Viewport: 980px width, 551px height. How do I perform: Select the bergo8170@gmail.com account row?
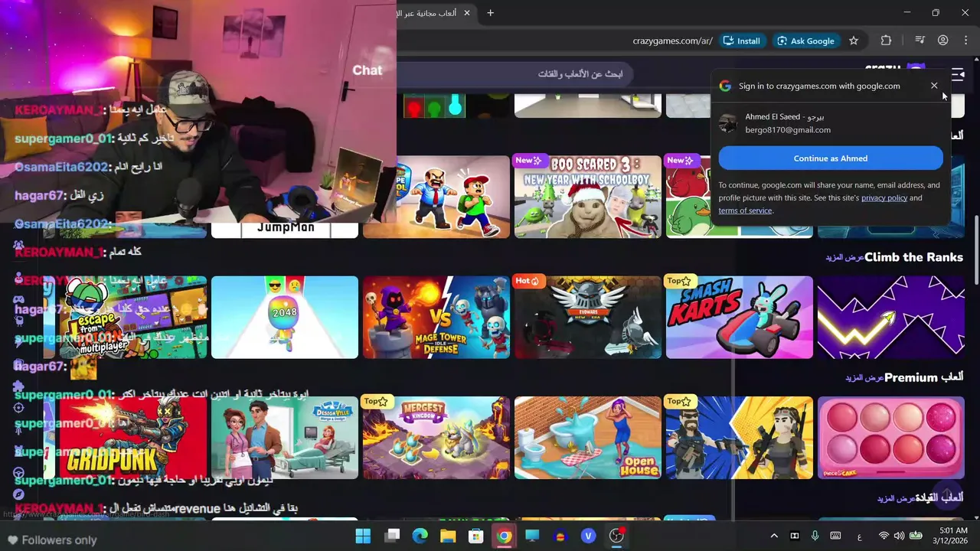click(831, 123)
